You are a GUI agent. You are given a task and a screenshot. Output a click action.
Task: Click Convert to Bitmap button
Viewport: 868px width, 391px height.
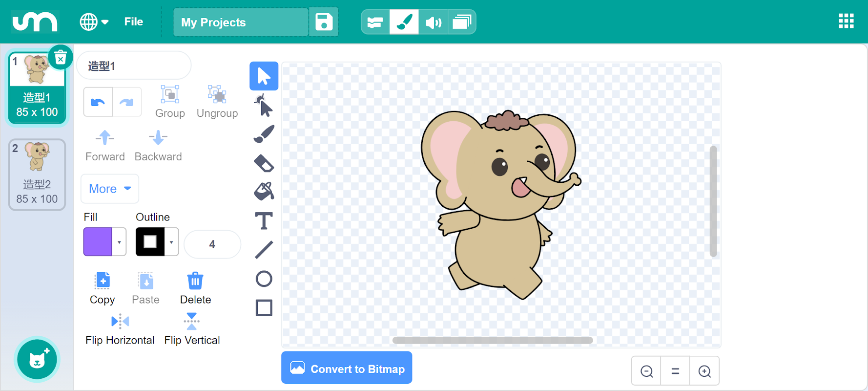(x=347, y=368)
